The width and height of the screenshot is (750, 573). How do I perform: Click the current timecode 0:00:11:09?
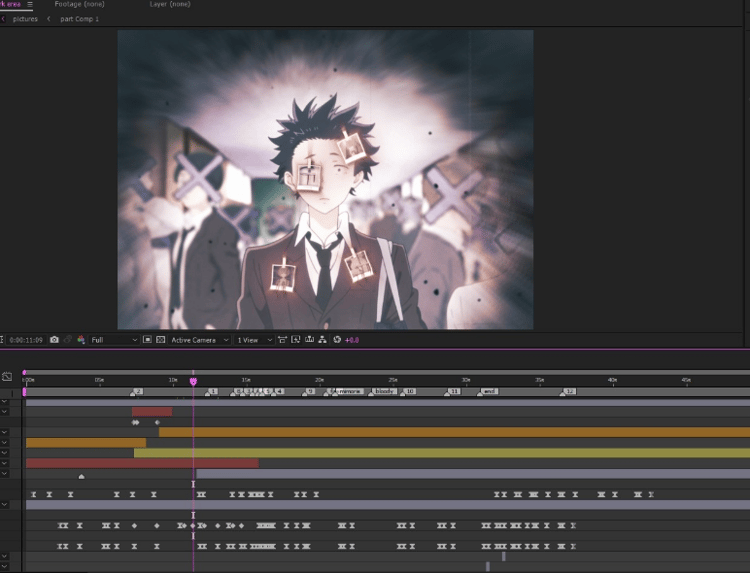[x=26, y=340]
